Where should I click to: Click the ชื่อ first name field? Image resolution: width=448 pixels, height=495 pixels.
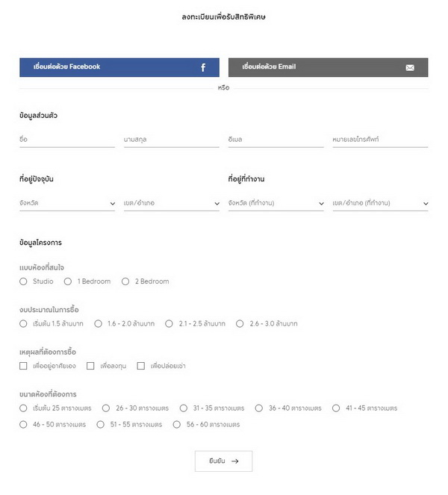pyautogui.click(x=67, y=140)
